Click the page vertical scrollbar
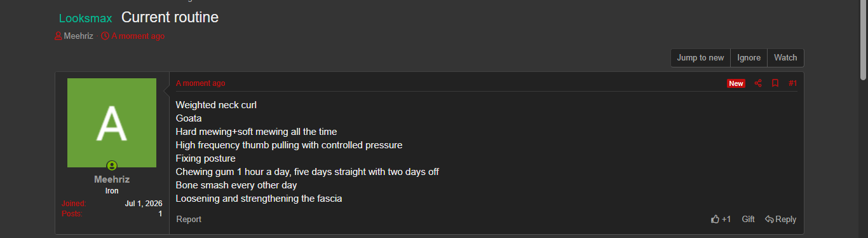Screen dimensions: 868x238 863,119
